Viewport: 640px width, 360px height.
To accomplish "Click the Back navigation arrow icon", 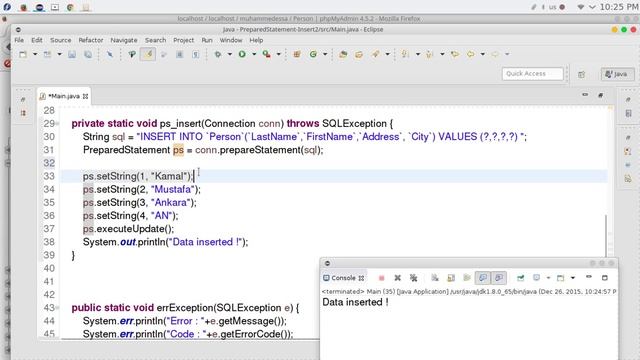I will tap(471, 54).
